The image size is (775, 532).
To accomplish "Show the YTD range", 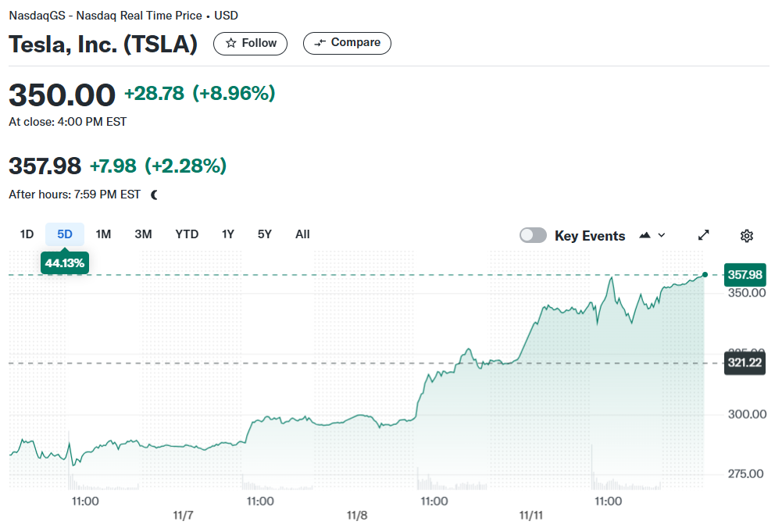I will coord(187,234).
